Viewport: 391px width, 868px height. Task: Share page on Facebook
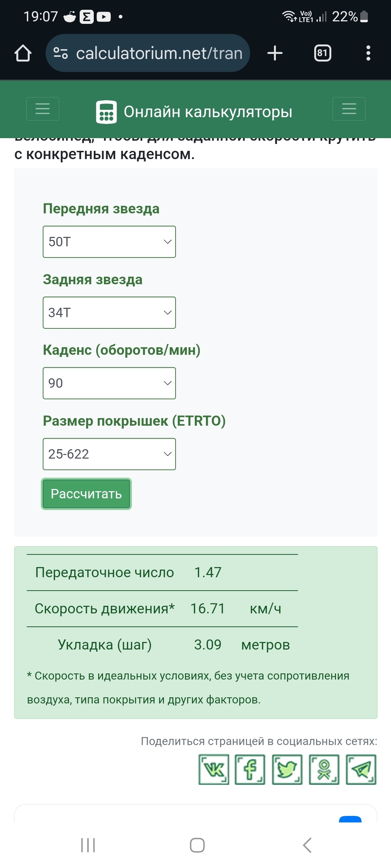(x=250, y=769)
